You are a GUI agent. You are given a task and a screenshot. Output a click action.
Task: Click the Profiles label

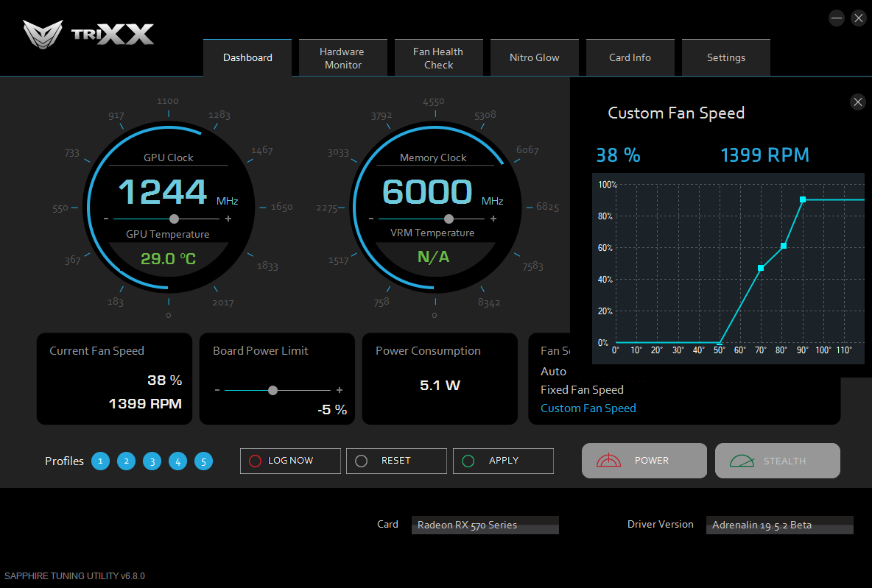[x=65, y=461]
